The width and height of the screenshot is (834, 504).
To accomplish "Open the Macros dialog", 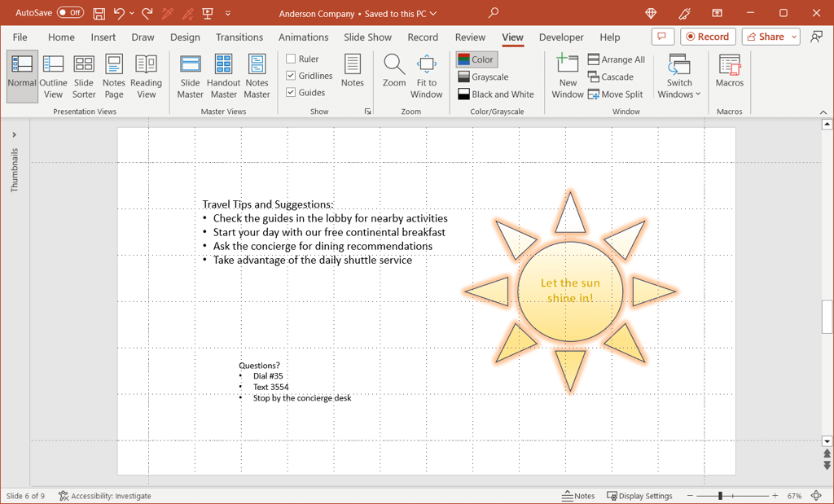I will pyautogui.click(x=729, y=72).
